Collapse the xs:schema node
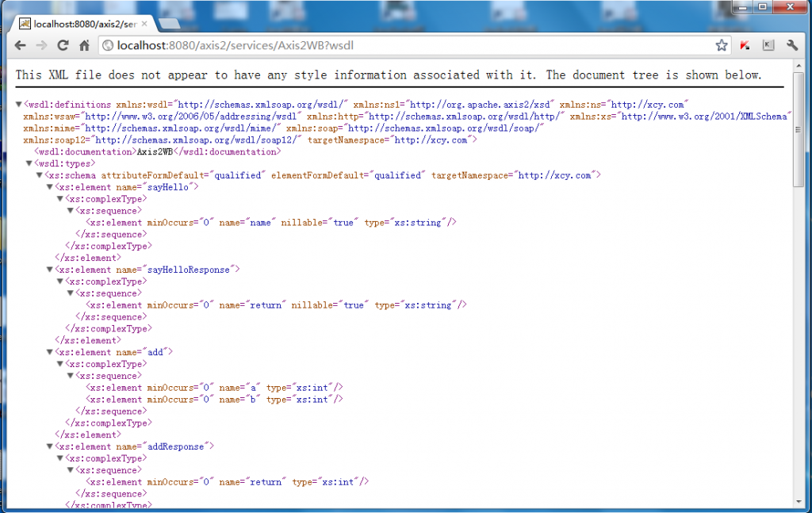812x513 pixels. tap(40, 175)
